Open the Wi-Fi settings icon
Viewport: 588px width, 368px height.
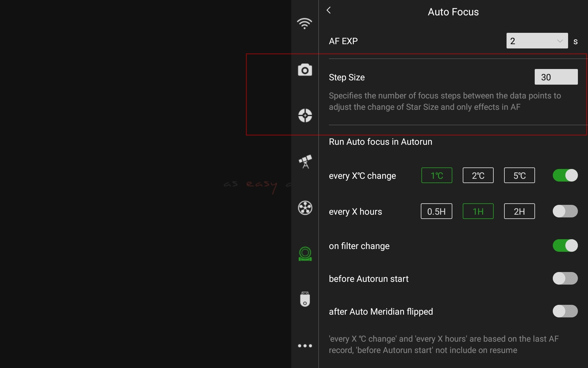pos(304,24)
